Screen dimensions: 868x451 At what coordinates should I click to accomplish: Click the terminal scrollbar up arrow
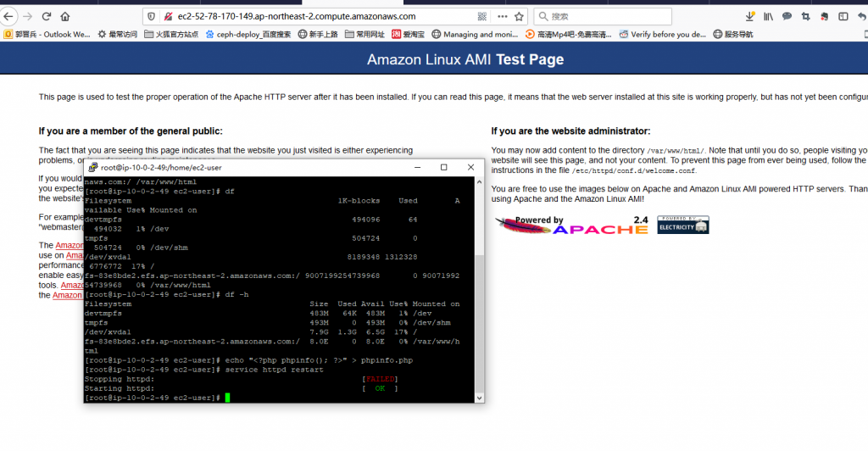pos(480,182)
